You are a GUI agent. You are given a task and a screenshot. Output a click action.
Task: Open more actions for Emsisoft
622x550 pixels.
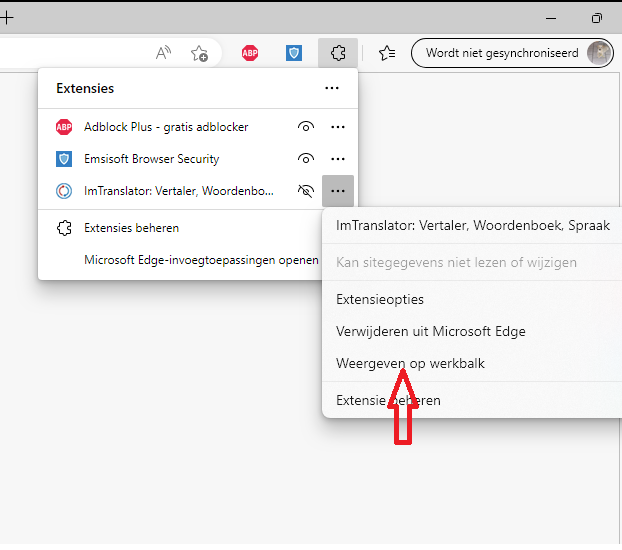click(x=338, y=159)
